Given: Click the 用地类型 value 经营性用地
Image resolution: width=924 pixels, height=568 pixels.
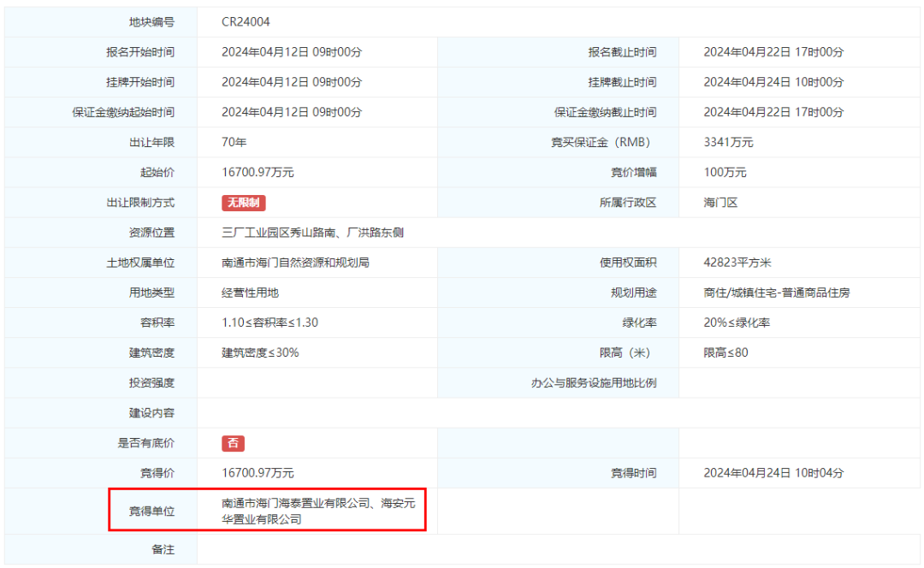Looking at the screenshot, I should click(x=250, y=293).
